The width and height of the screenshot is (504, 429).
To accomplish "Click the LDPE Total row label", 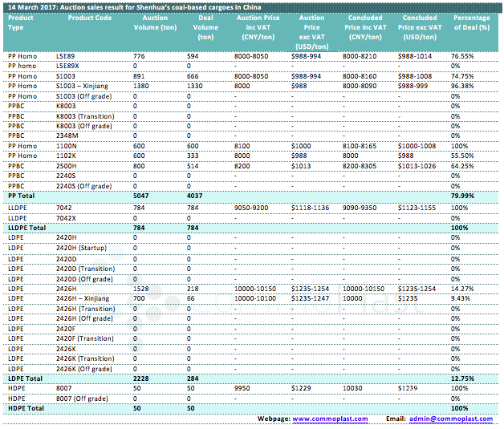I will coord(24,378).
